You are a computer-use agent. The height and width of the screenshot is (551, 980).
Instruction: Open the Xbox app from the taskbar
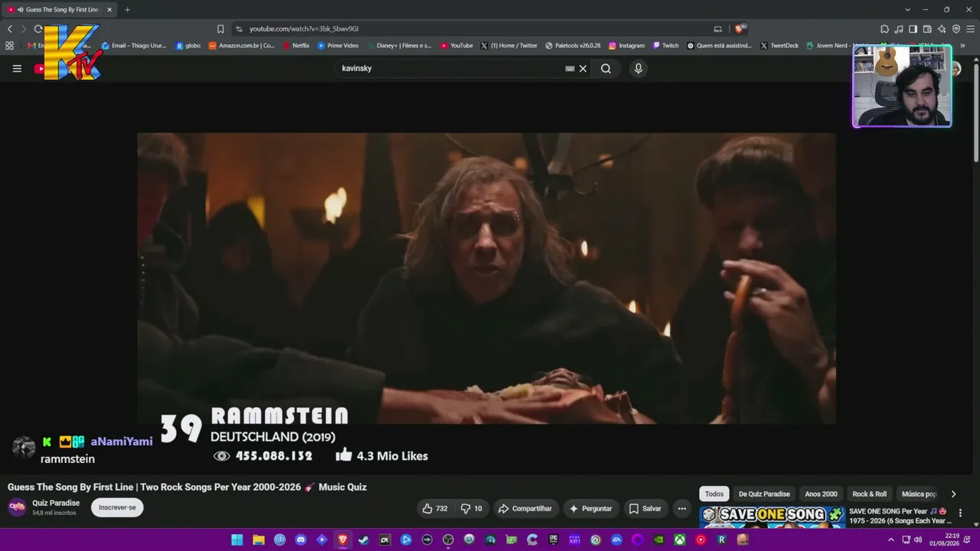[679, 540]
